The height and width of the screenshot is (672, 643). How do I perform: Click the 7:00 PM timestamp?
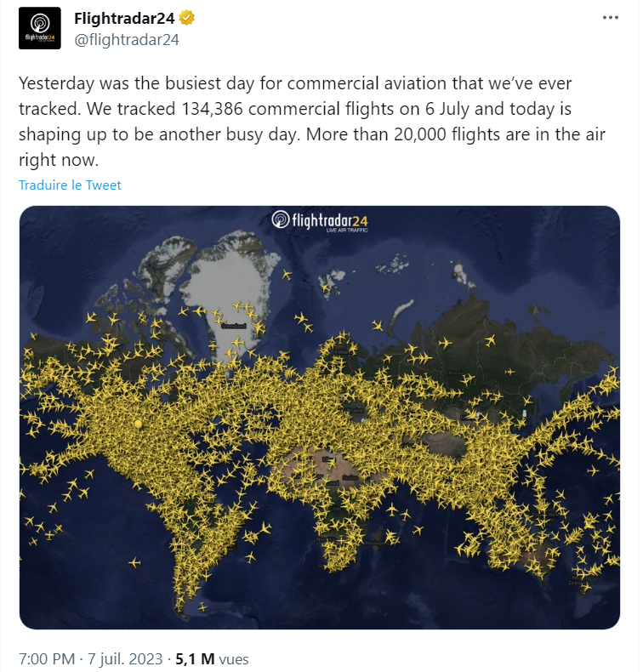point(48,658)
